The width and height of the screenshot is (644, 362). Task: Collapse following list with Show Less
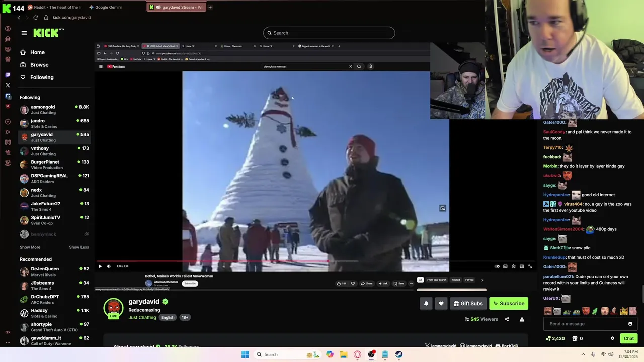79,247
